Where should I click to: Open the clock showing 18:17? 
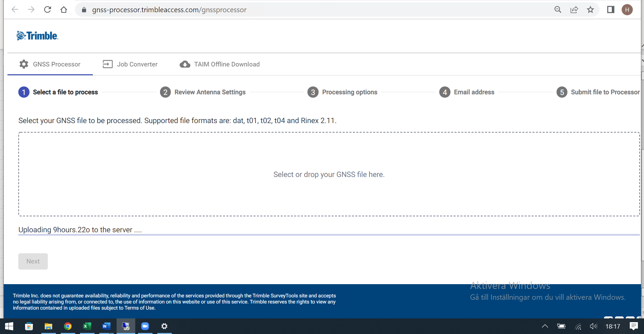coord(613,327)
